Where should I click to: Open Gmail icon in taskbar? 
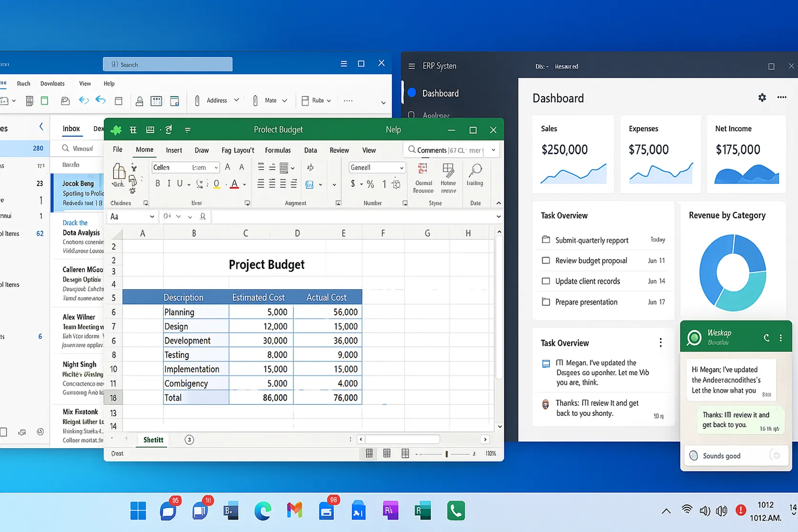click(x=294, y=511)
